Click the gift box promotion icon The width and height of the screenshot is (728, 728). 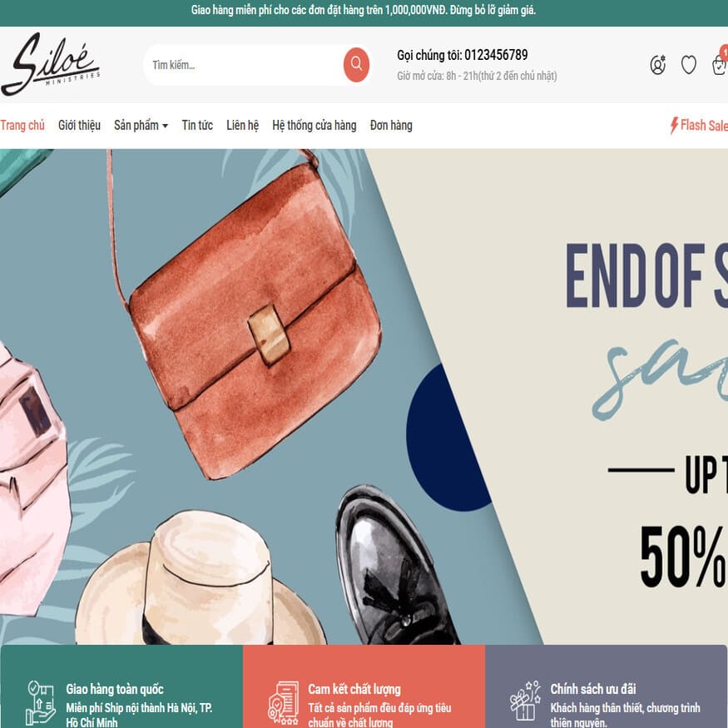coord(526,701)
